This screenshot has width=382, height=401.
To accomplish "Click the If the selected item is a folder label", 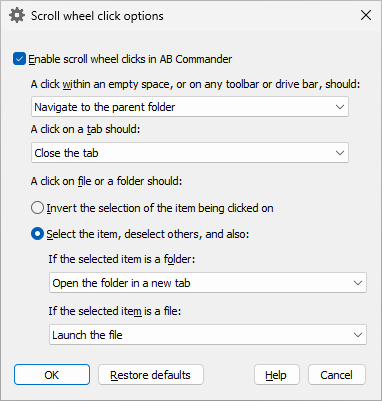I will pyautogui.click(x=122, y=259).
